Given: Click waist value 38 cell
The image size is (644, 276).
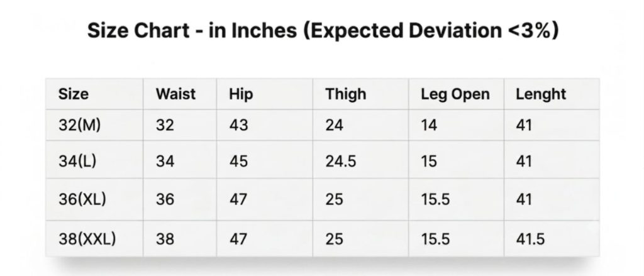Looking at the screenshot, I should point(165,239).
